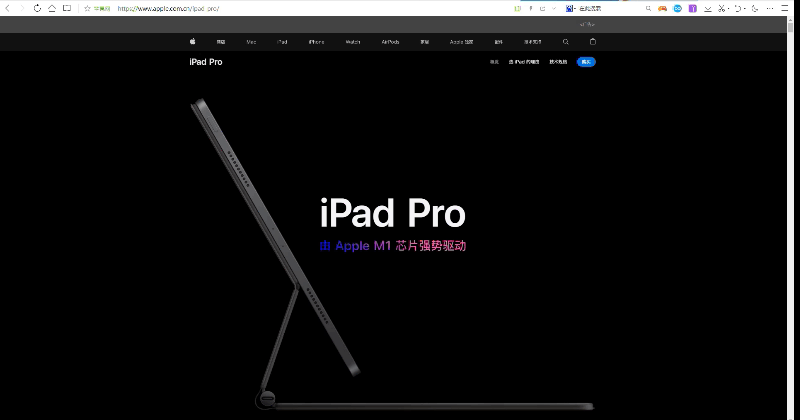Reload the page with refresh icon

pyautogui.click(x=37, y=8)
